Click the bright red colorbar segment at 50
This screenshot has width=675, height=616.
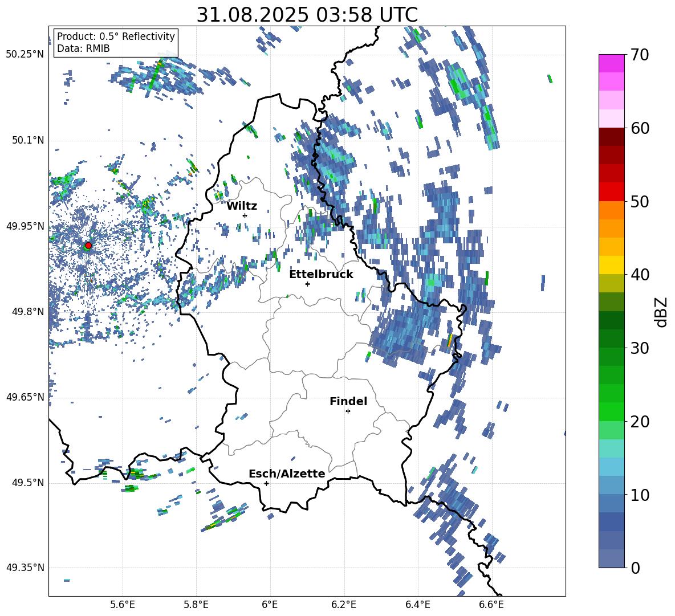[611, 192]
